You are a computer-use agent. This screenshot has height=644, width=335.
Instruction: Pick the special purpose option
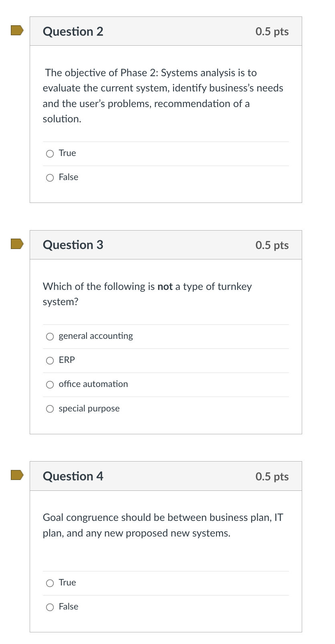50,409
